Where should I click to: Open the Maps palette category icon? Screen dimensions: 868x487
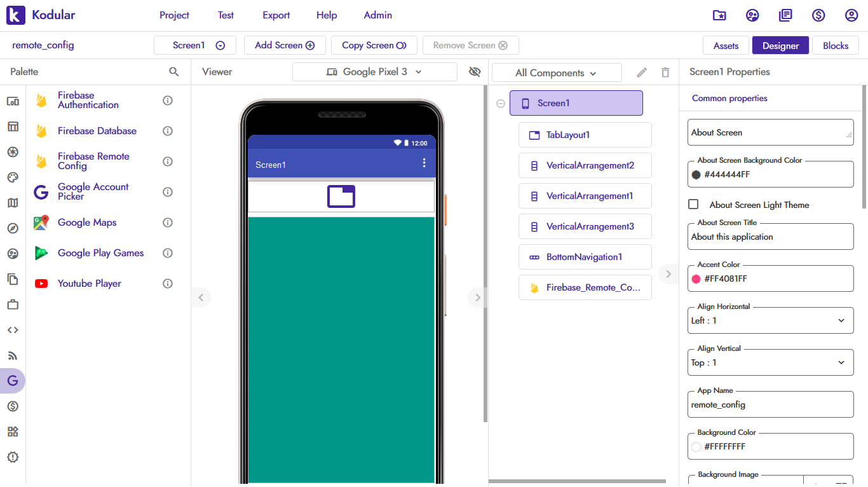[x=13, y=203]
